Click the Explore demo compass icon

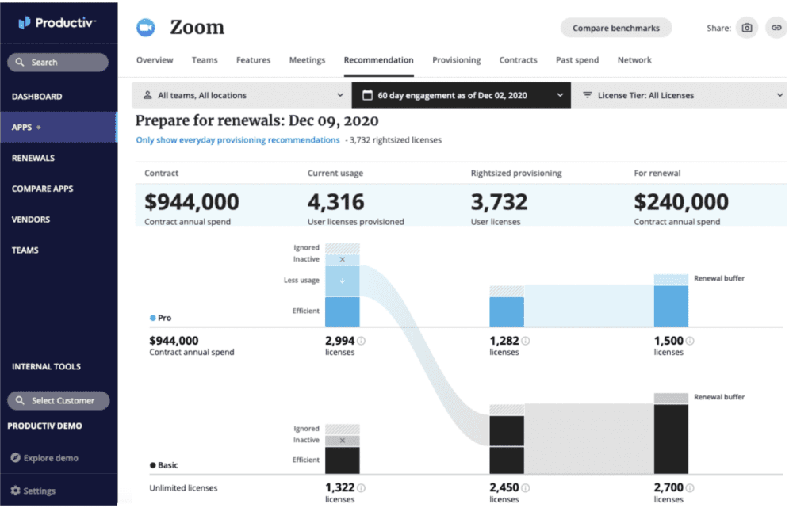tap(16, 458)
